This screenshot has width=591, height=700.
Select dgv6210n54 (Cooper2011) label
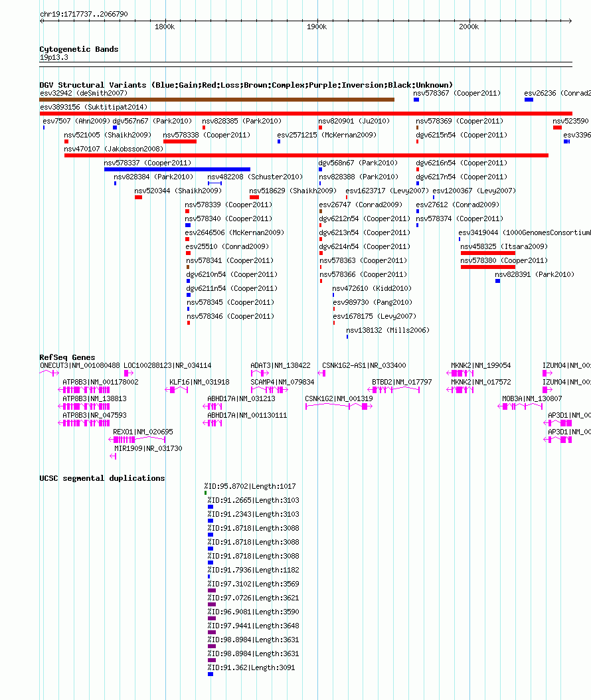click(x=232, y=274)
